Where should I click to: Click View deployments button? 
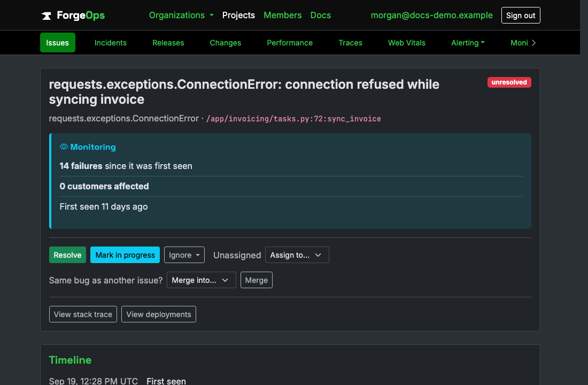tap(159, 314)
